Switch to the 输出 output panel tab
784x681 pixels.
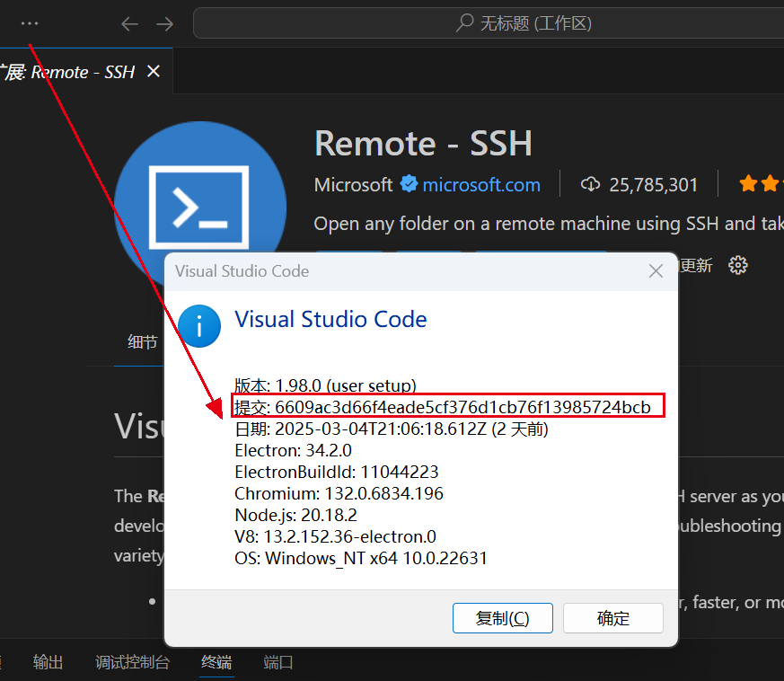point(48,662)
